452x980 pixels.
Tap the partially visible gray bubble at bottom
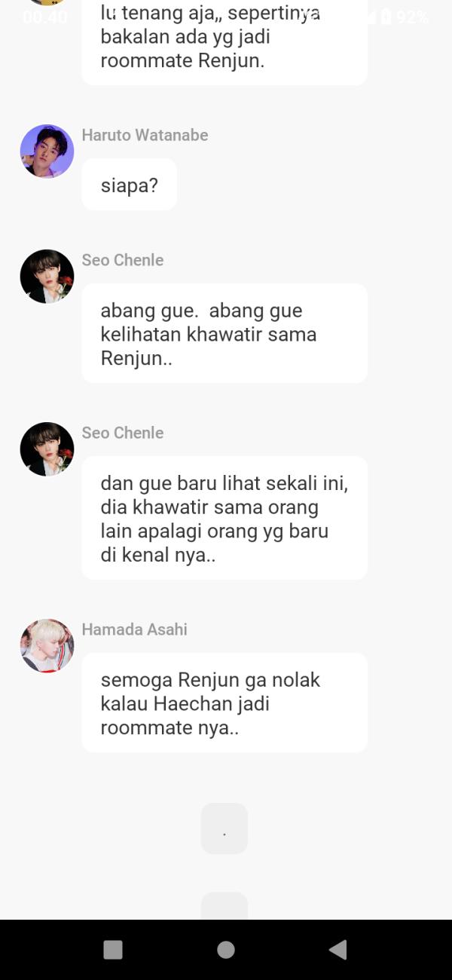click(x=224, y=905)
